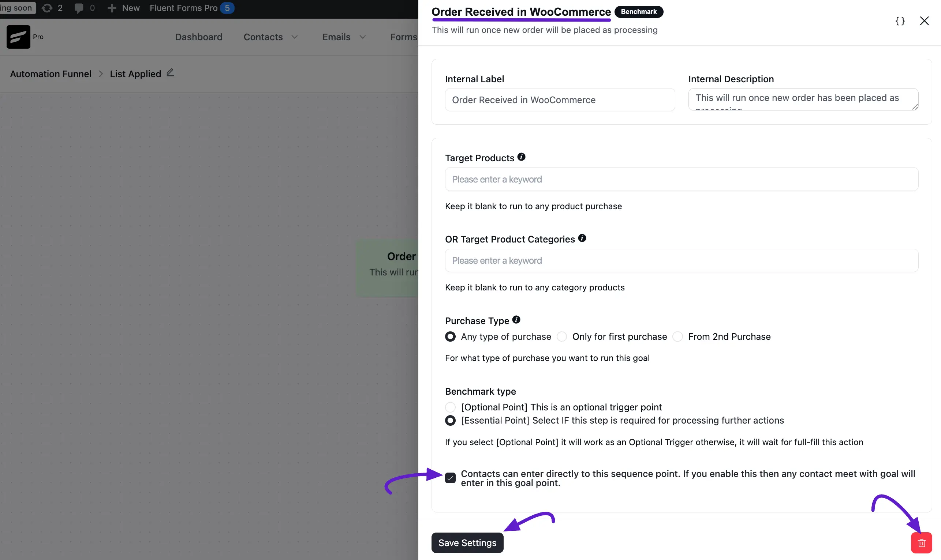
Task: Open the plus New item in the admin bar
Action: point(123,8)
